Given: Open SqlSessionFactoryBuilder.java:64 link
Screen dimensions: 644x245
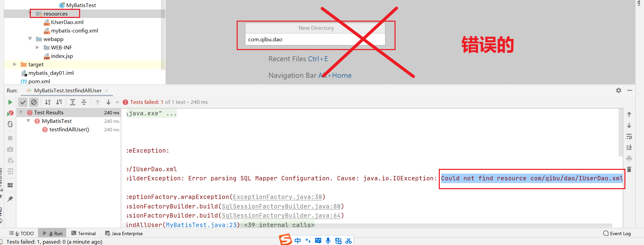Looking at the screenshot, I should (281, 216).
